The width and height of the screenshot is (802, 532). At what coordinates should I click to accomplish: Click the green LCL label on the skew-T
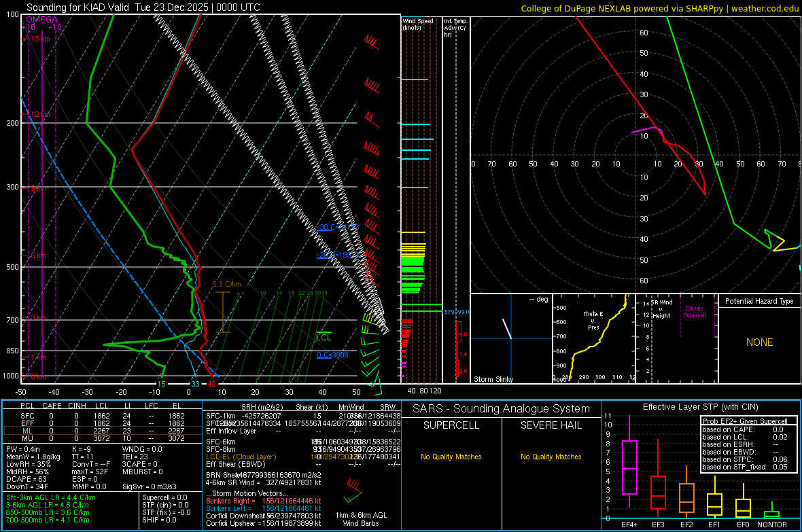point(324,338)
